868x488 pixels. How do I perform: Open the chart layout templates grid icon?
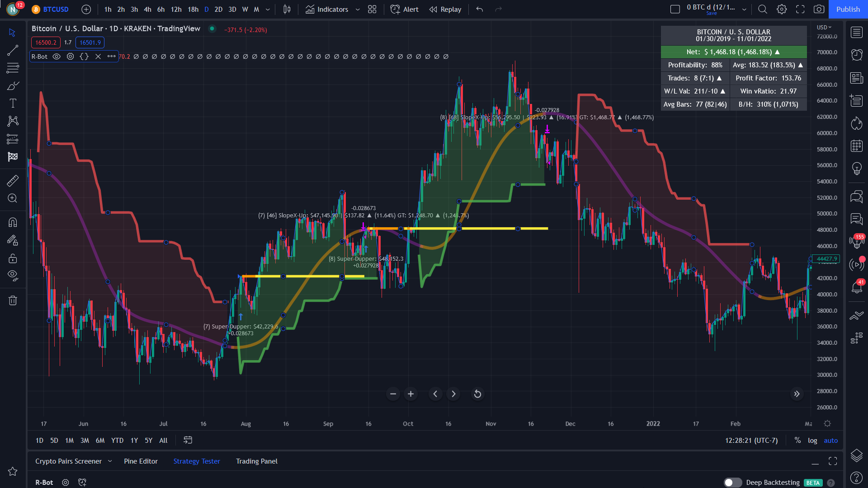click(372, 9)
